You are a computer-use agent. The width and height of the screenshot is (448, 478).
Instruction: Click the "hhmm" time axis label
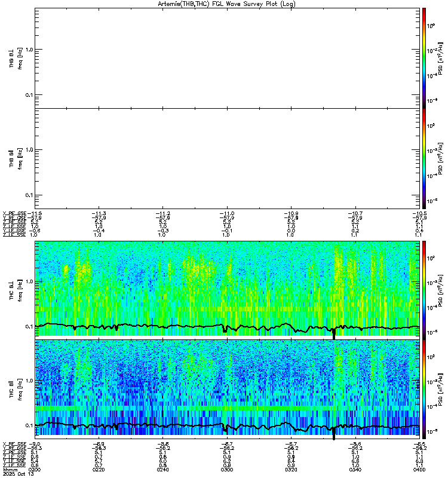click(10, 470)
